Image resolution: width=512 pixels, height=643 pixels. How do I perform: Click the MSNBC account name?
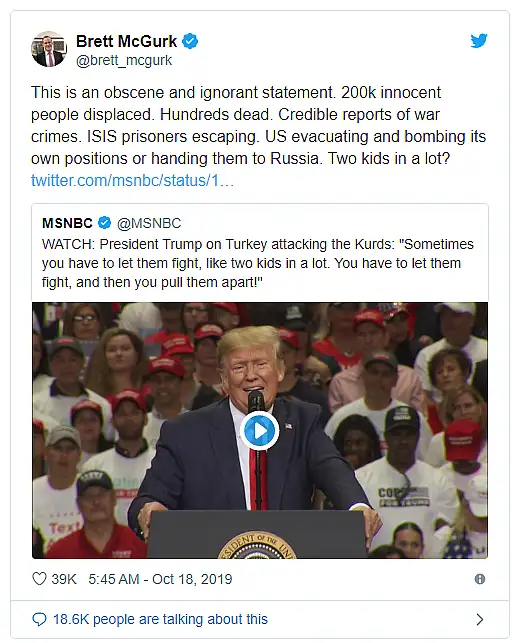[x=67, y=223]
